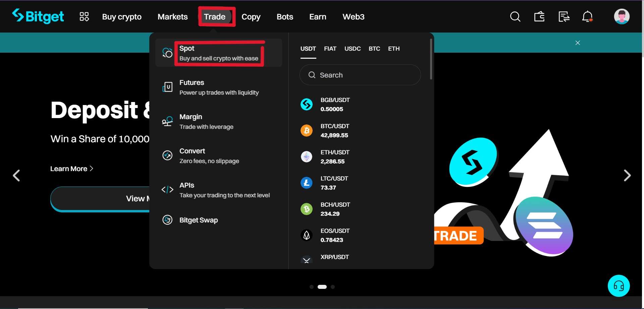Click the Bitcoin coin icon

click(307, 131)
